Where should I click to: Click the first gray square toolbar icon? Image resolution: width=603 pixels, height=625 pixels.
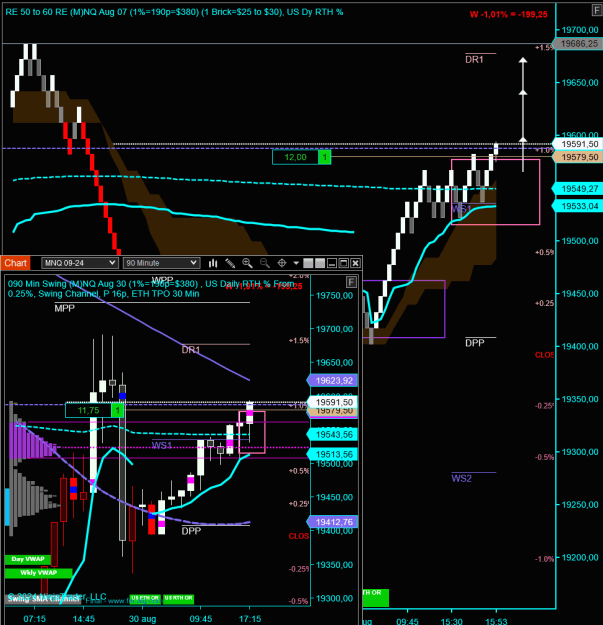[308, 263]
